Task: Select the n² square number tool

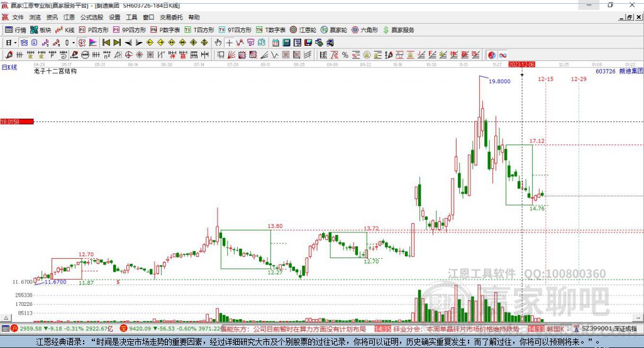Action: [x=107, y=55]
